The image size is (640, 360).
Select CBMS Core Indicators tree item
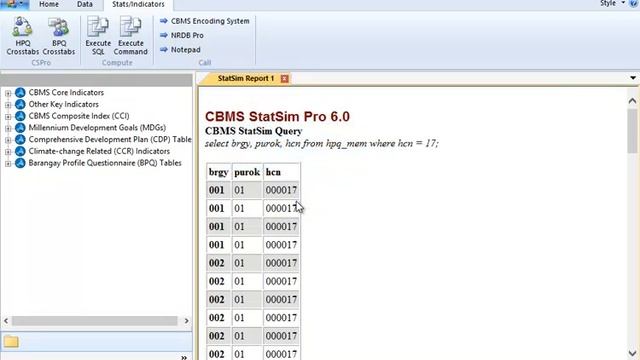point(66,93)
